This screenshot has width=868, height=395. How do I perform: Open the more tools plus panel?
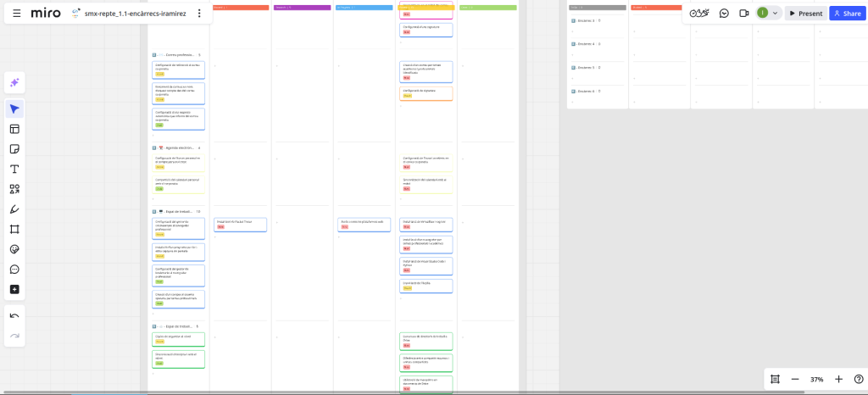14,290
